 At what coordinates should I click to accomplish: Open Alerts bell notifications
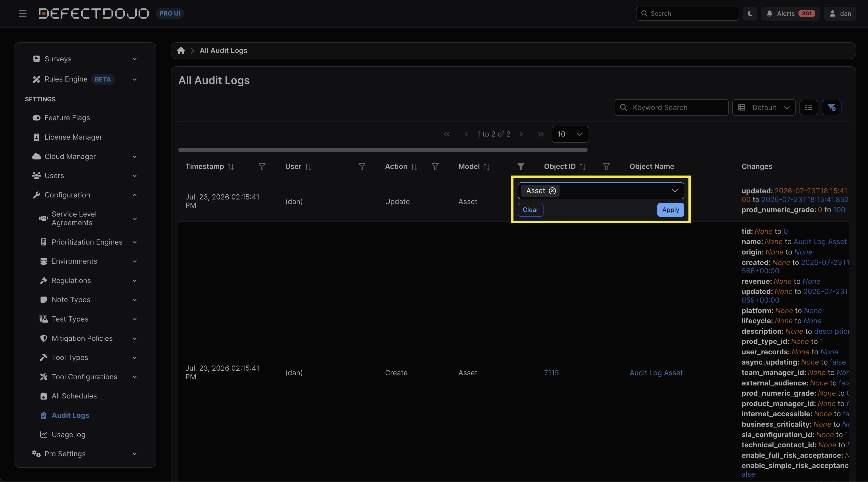pos(790,14)
